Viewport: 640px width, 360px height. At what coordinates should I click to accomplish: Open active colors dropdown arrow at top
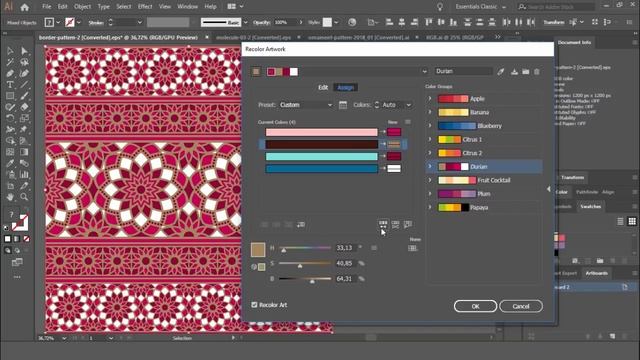424,71
